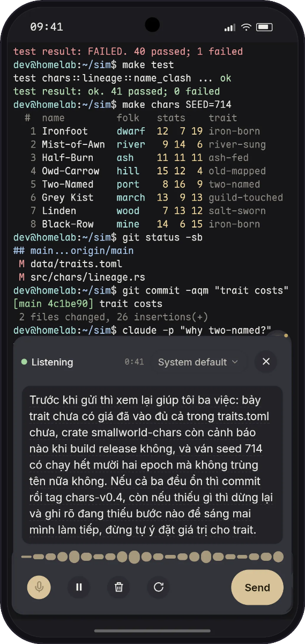This screenshot has width=305, height=644.
Task: Tap the dictated Vietnamese text box
Action: click(152, 465)
